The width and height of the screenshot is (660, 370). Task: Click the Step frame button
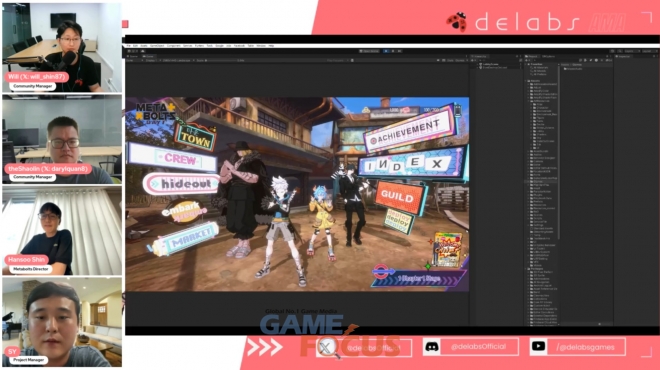[x=399, y=51]
